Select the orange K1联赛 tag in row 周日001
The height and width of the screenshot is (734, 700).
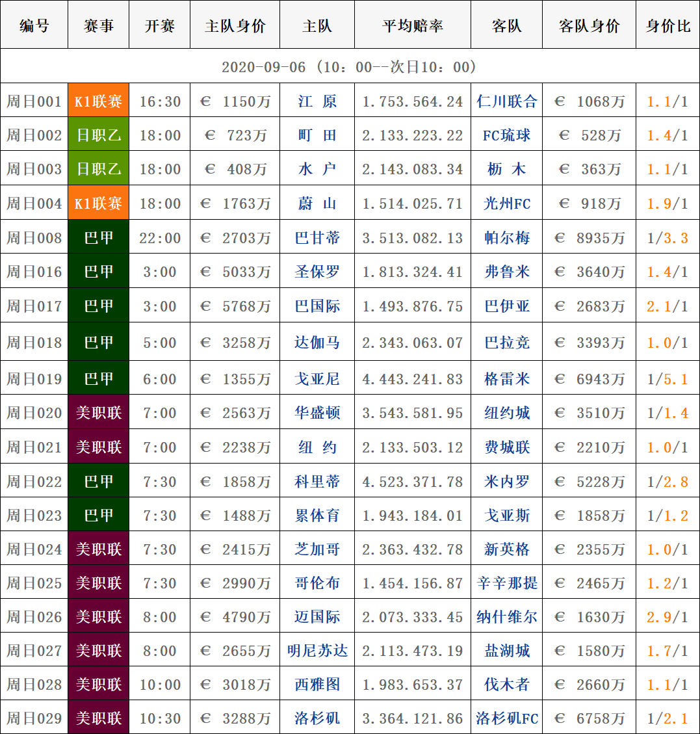coord(99,101)
